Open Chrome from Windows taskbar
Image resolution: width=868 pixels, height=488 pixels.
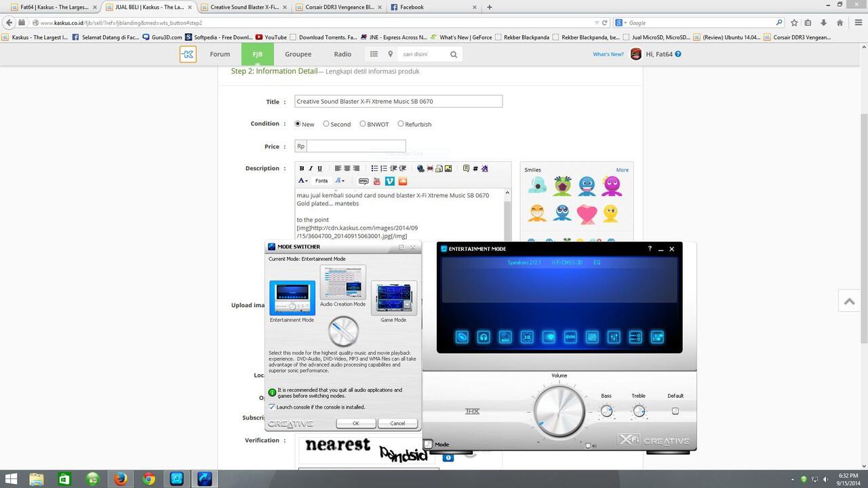pyautogui.click(x=149, y=479)
